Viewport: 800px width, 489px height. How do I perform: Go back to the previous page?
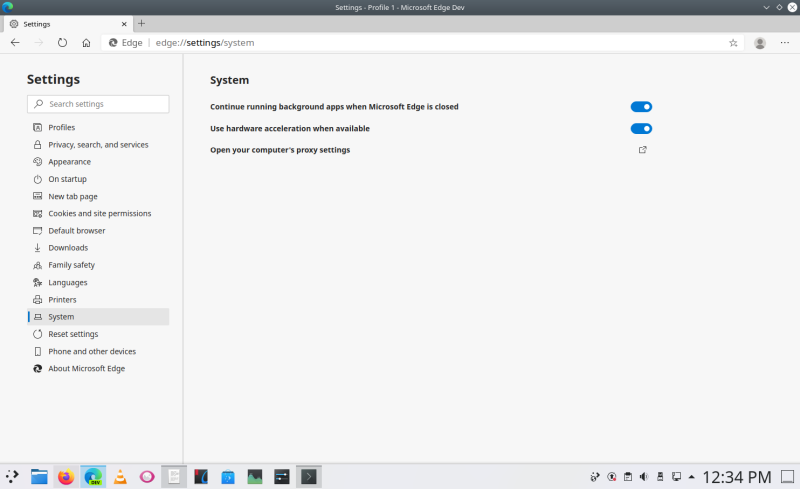(15, 43)
